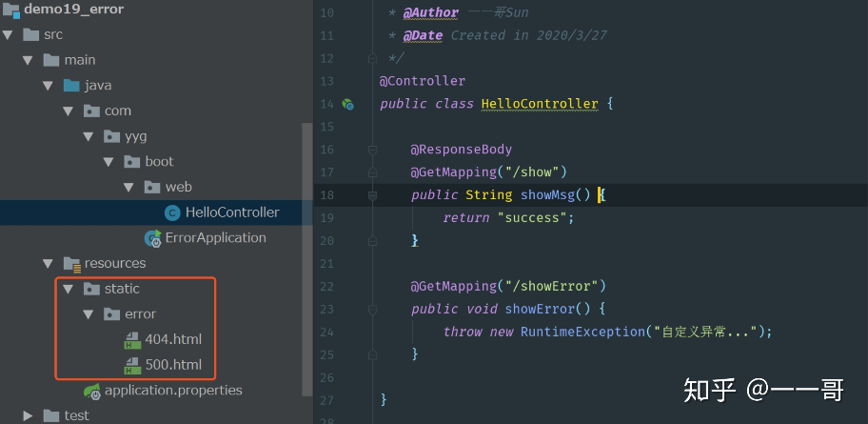Click the Spring bean gutter icon on line 14
868x424 pixels.
coord(347,104)
